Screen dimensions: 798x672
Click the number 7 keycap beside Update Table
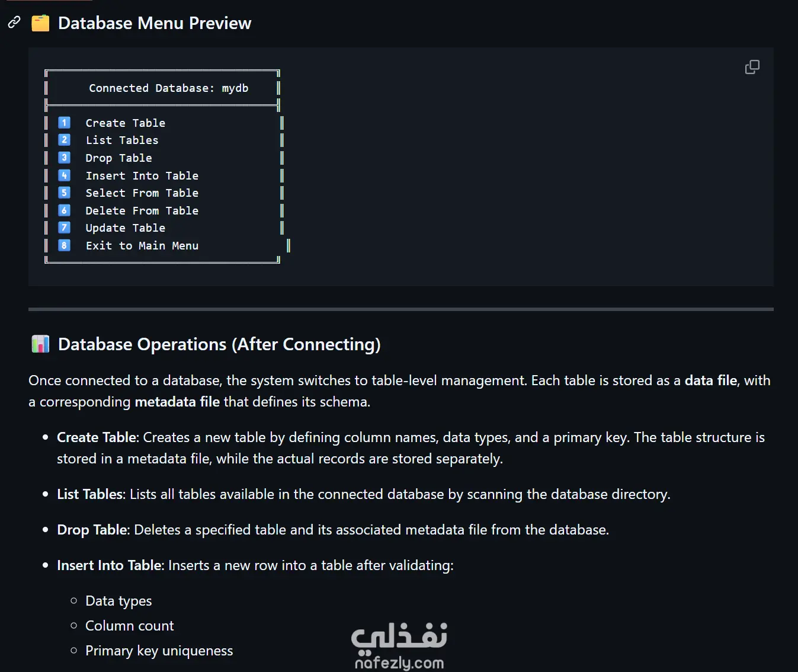[65, 228]
